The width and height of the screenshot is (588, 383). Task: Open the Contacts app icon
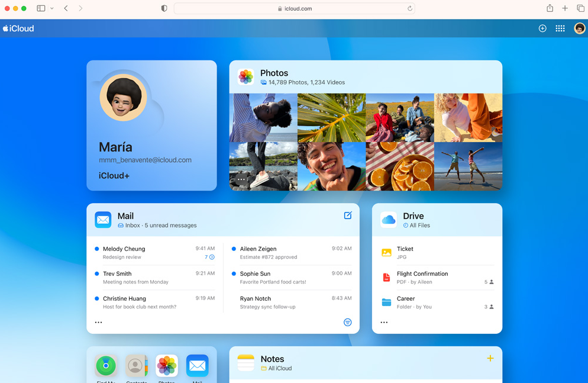tap(136, 366)
